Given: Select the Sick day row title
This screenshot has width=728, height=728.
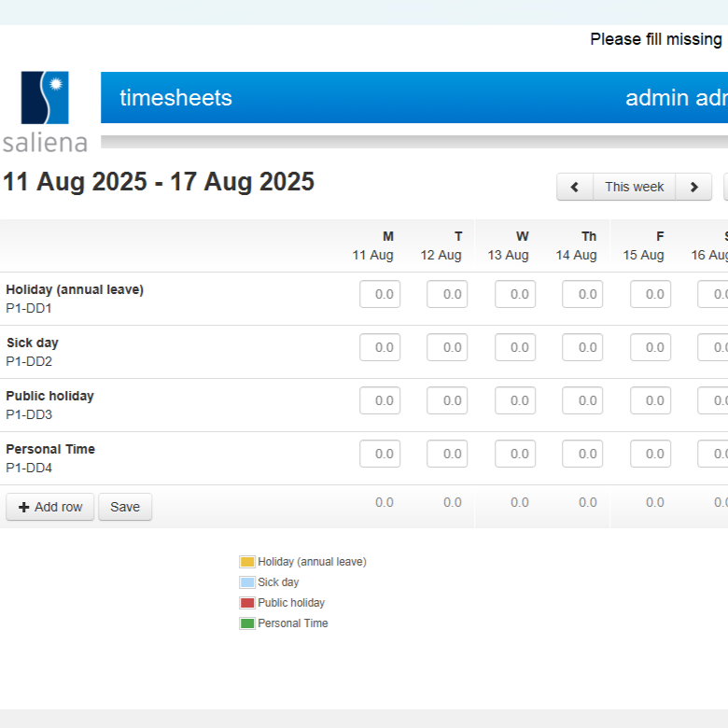Looking at the screenshot, I should (32, 343).
